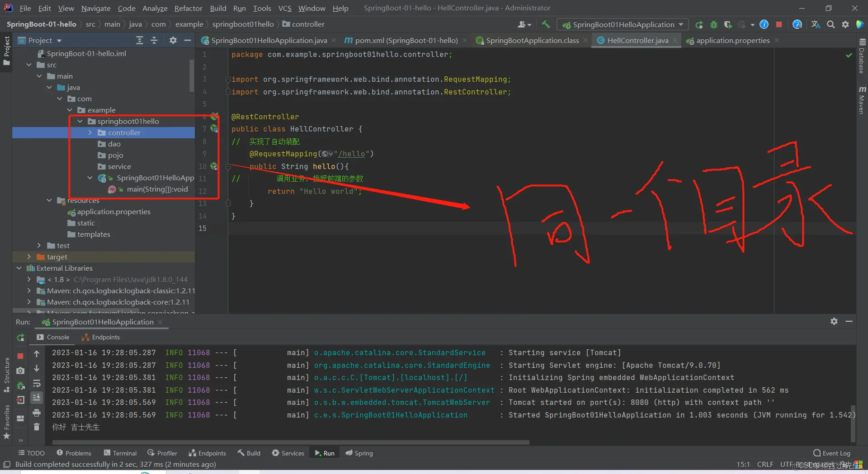Collapse the resources folder

click(x=49, y=201)
